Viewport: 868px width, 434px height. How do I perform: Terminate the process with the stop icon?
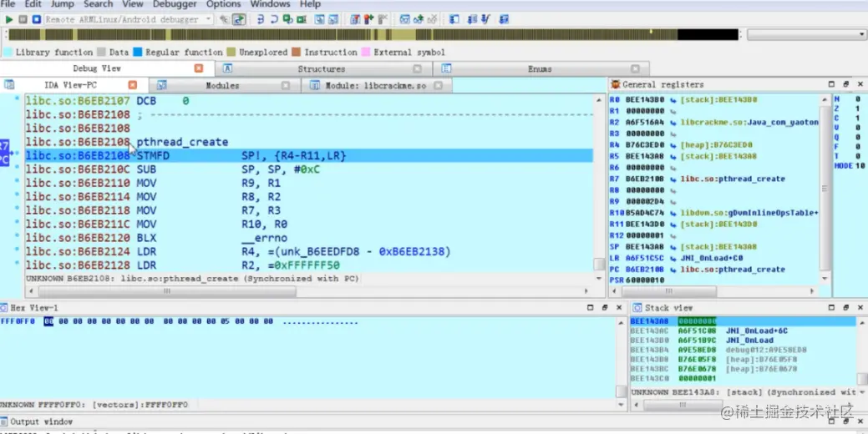pos(36,19)
